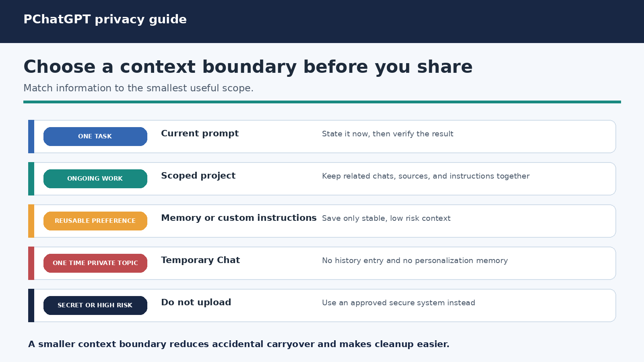This screenshot has width=644, height=362.
Task: Select the 'Do not upload' heading
Action: (x=196, y=302)
